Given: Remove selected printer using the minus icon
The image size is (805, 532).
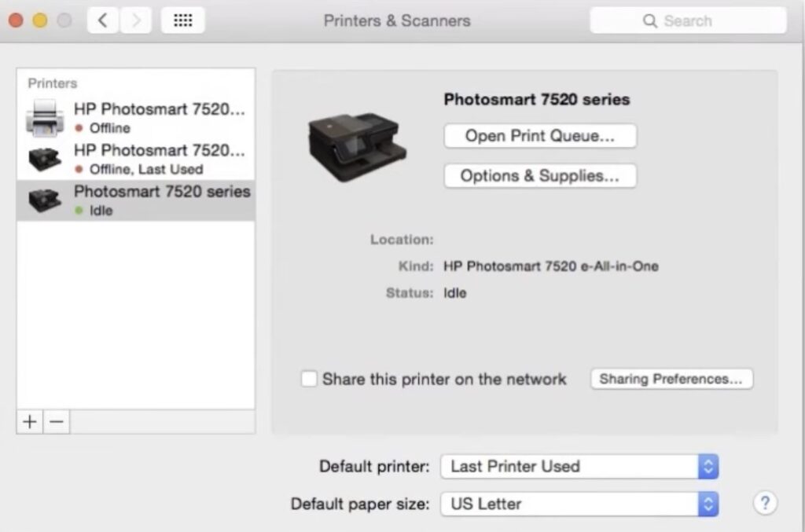Looking at the screenshot, I should 56,422.
